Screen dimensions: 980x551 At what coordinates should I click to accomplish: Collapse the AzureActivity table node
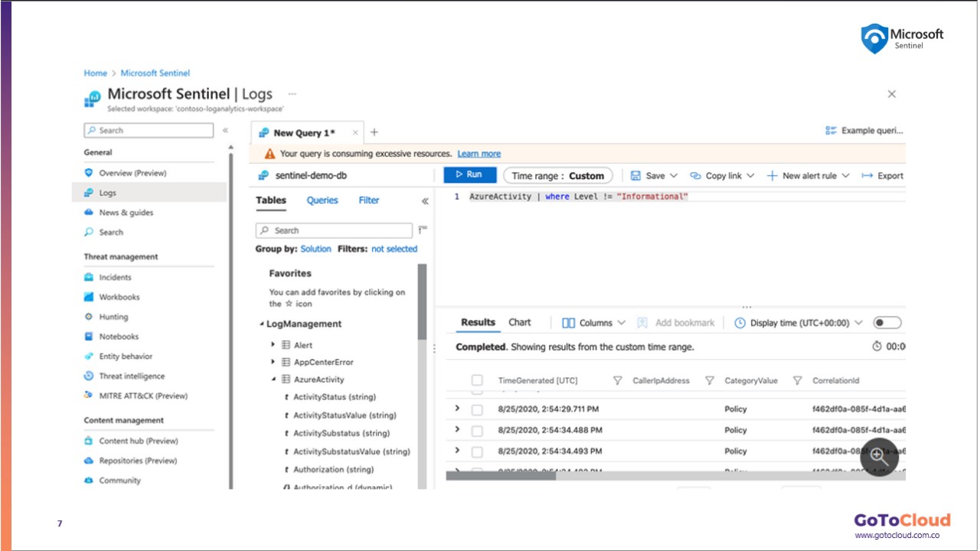pyautogui.click(x=273, y=380)
